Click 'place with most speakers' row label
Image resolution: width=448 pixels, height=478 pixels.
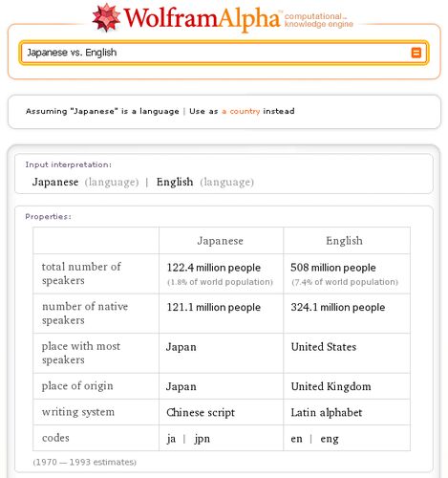coord(81,353)
